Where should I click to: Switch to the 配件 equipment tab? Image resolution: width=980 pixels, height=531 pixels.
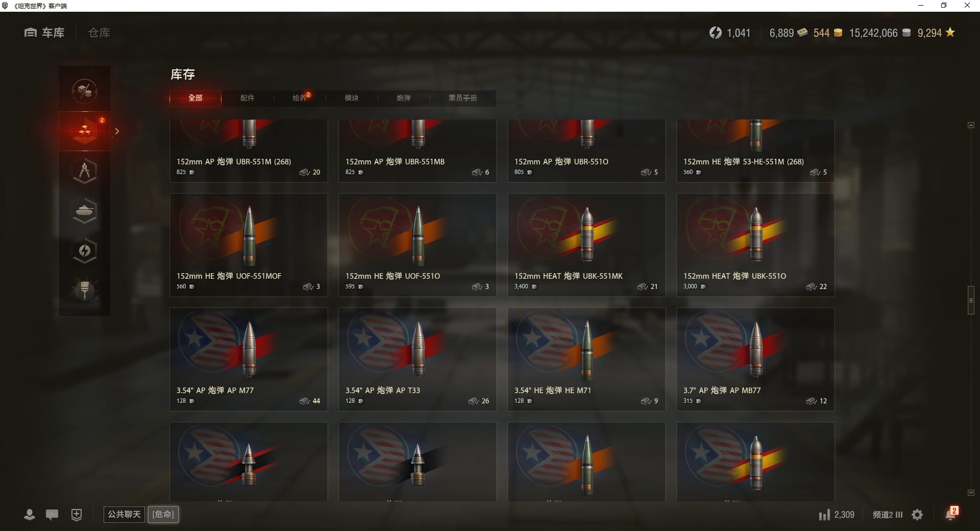[x=248, y=98]
